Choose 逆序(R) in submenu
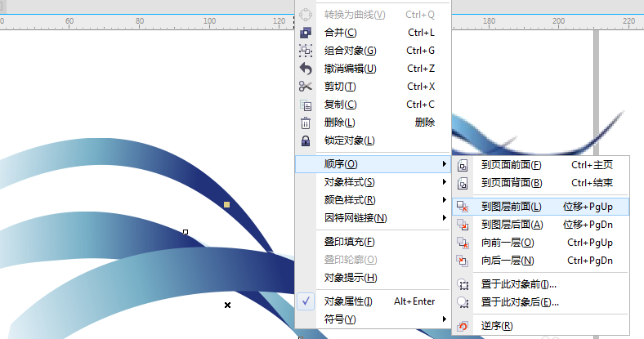Viewport: 644px width, 339px height. [x=540, y=326]
